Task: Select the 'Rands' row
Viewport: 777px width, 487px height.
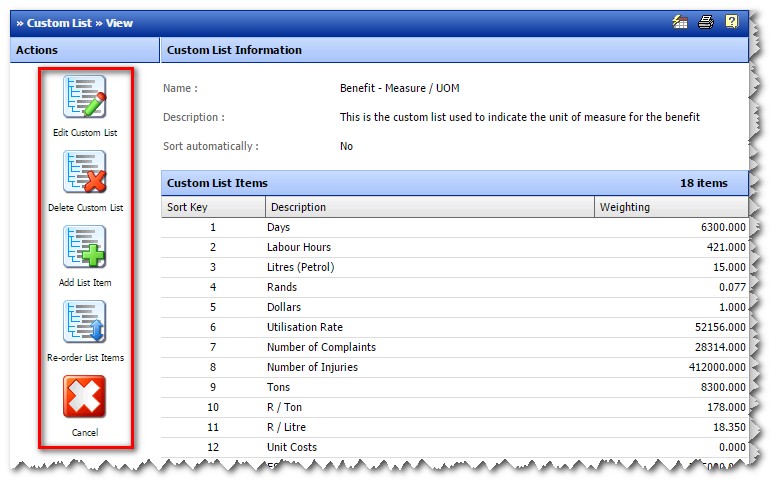Action: (454, 287)
